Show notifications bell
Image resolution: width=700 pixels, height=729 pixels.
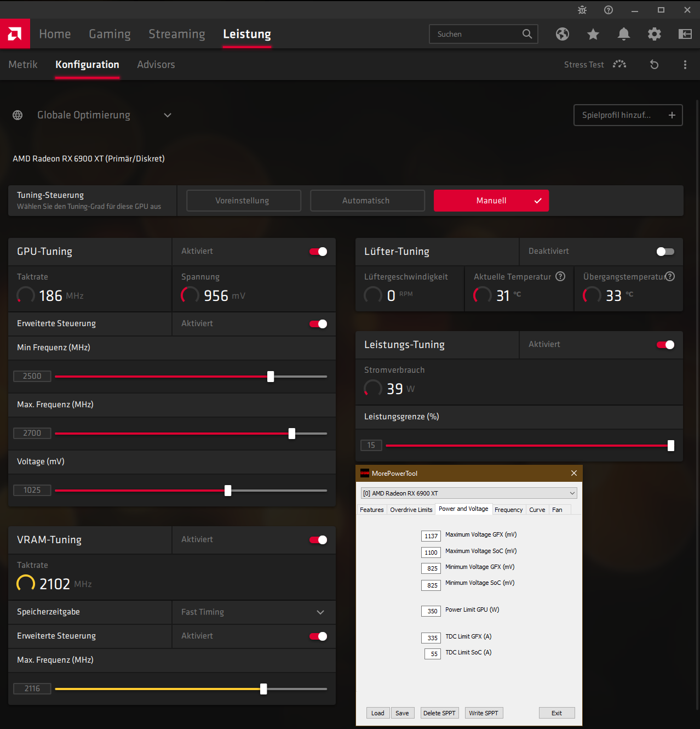[x=624, y=34]
